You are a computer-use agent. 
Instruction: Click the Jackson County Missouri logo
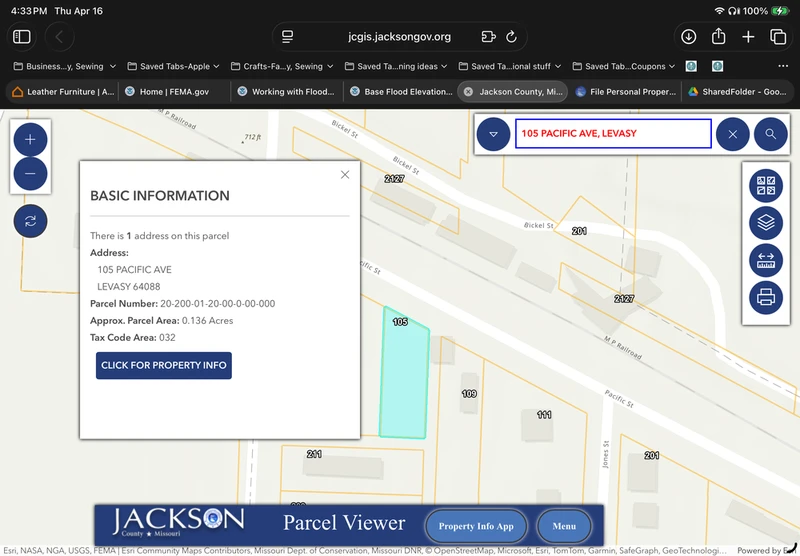click(178, 522)
